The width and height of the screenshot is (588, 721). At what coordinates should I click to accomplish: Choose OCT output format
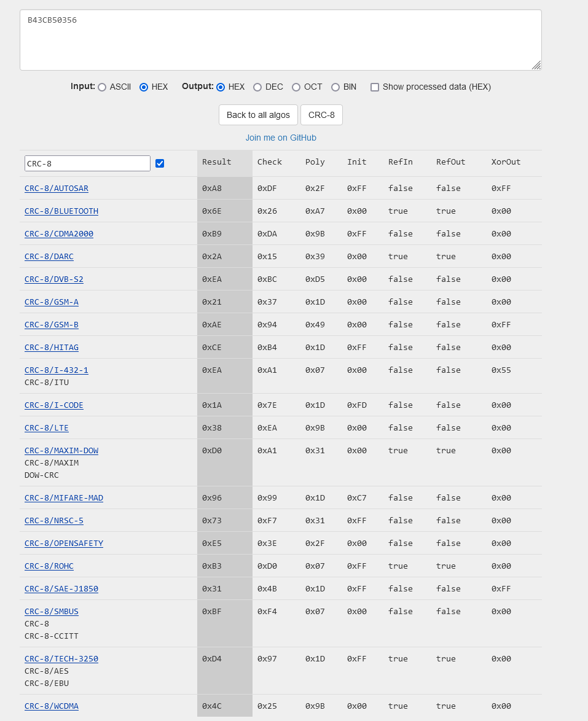[x=296, y=87]
